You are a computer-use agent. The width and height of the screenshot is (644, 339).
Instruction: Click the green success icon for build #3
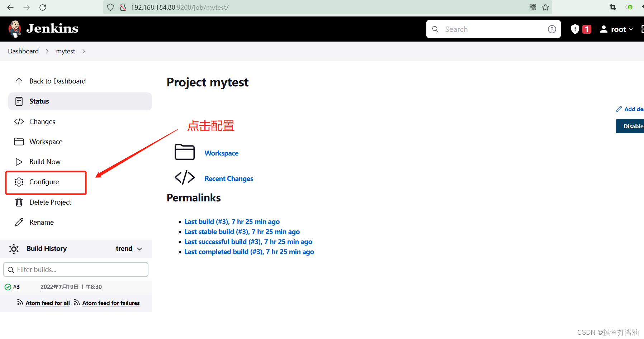pyautogui.click(x=8, y=287)
